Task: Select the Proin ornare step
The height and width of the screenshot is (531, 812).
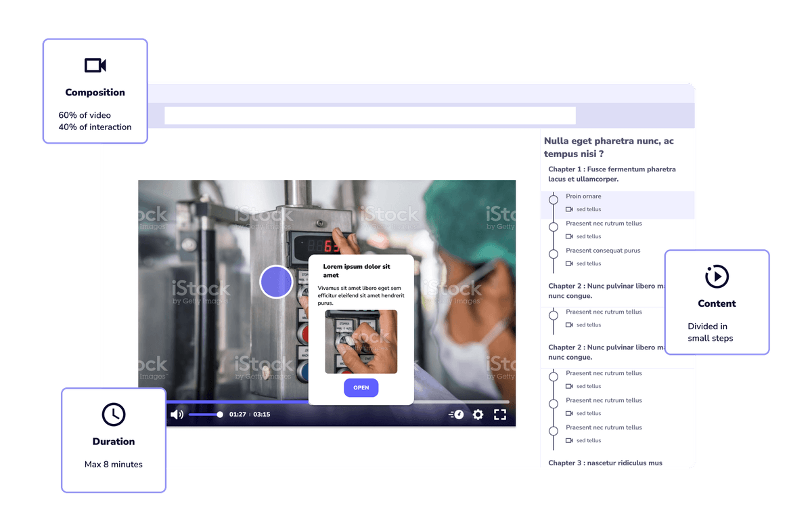Action: click(x=583, y=196)
